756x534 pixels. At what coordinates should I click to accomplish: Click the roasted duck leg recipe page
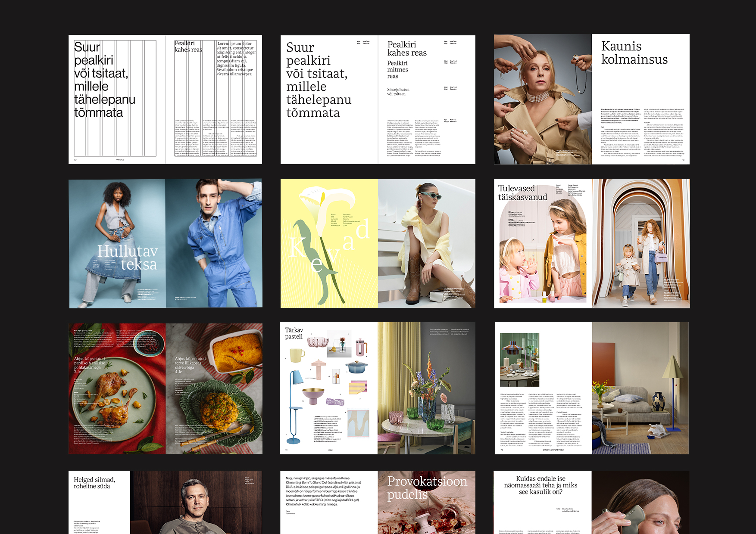[117, 388]
